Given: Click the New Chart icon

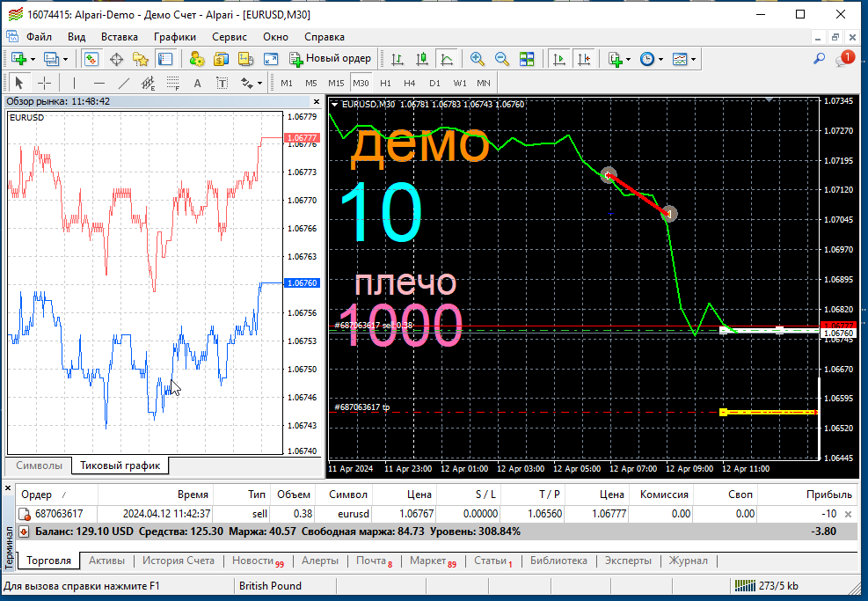Looking at the screenshot, I should click(18, 59).
